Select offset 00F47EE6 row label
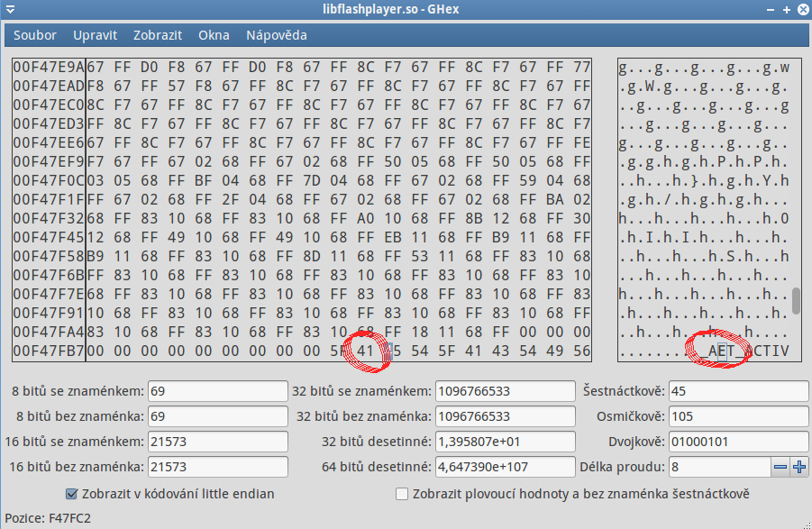This screenshot has width=812, height=529. 49,143
